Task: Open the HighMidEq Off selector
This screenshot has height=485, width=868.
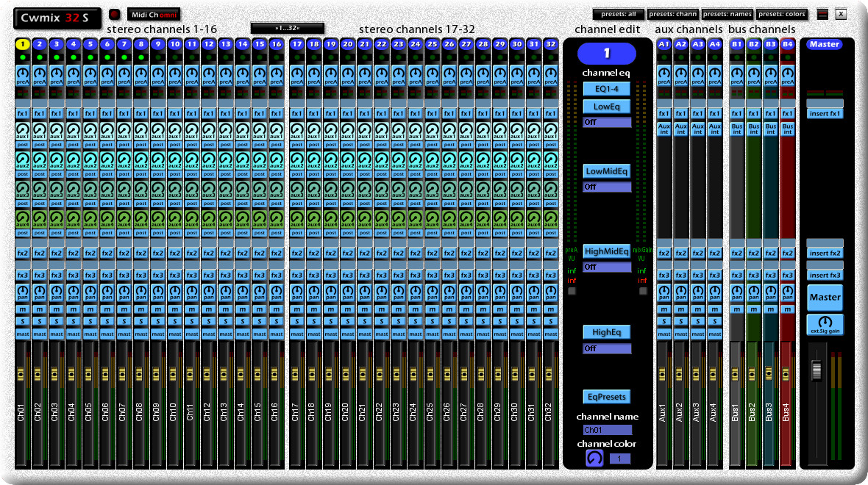Action: click(607, 267)
